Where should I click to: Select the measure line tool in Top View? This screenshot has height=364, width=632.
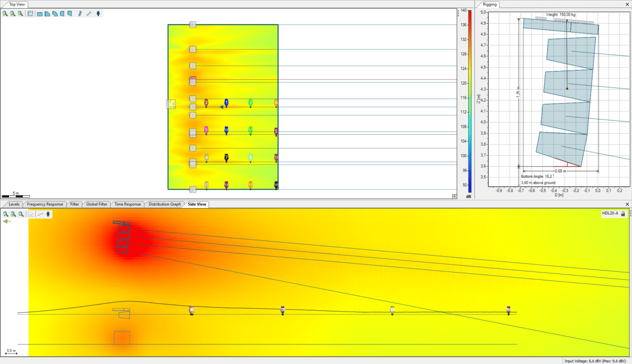88,14
